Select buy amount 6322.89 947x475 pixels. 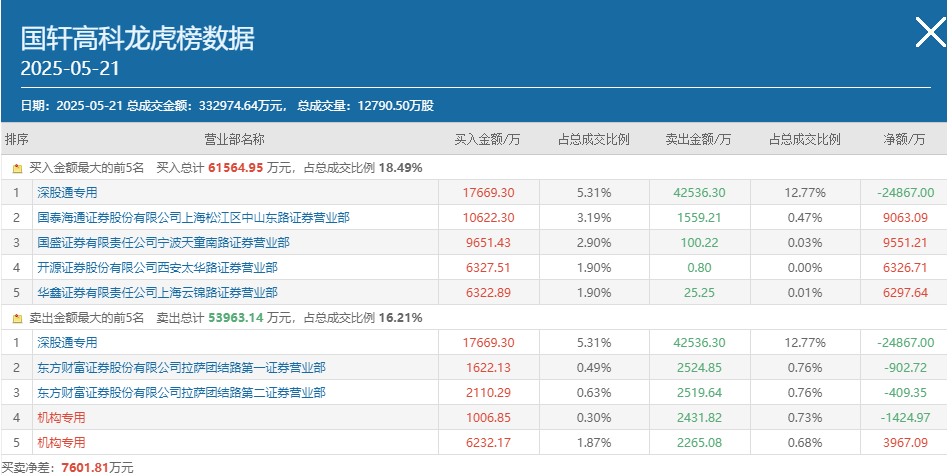(x=489, y=292)
